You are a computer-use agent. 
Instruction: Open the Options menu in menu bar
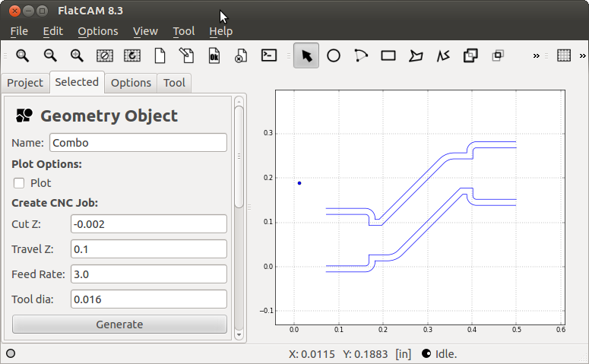click(98, 31)
